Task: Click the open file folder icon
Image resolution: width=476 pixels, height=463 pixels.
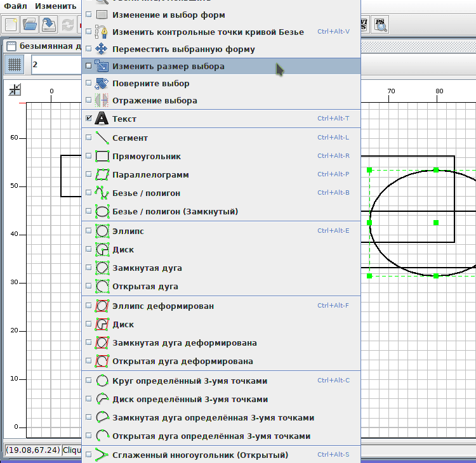Action: (x=29, y=25)
